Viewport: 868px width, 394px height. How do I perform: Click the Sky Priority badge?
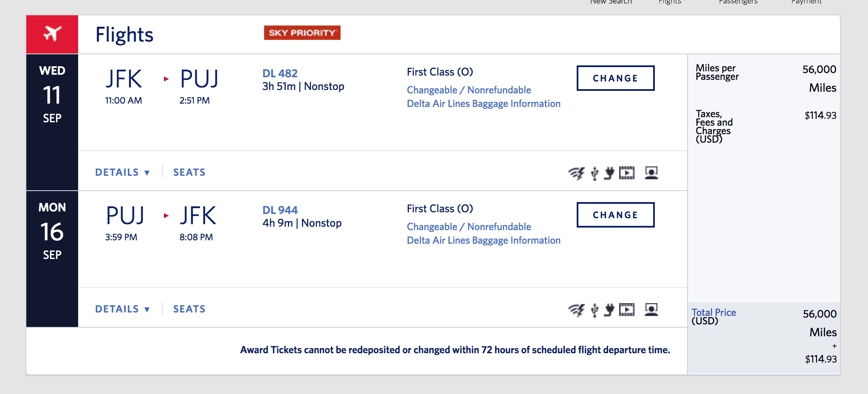tap(302, 33)
